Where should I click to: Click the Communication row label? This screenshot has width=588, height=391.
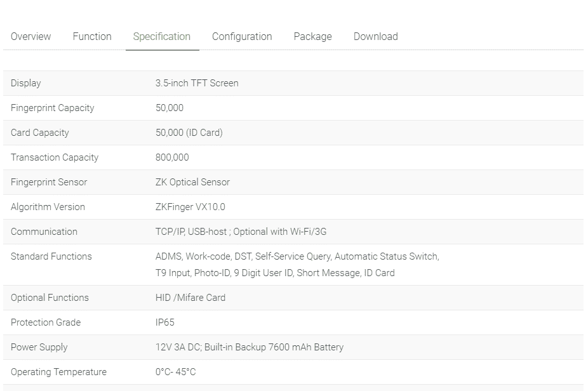click(x=44, y=232)
